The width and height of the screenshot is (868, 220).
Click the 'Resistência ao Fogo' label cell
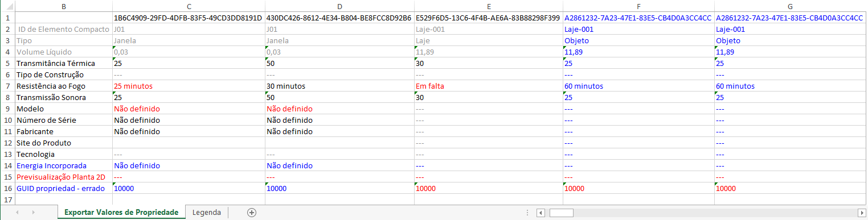[64, 86]
